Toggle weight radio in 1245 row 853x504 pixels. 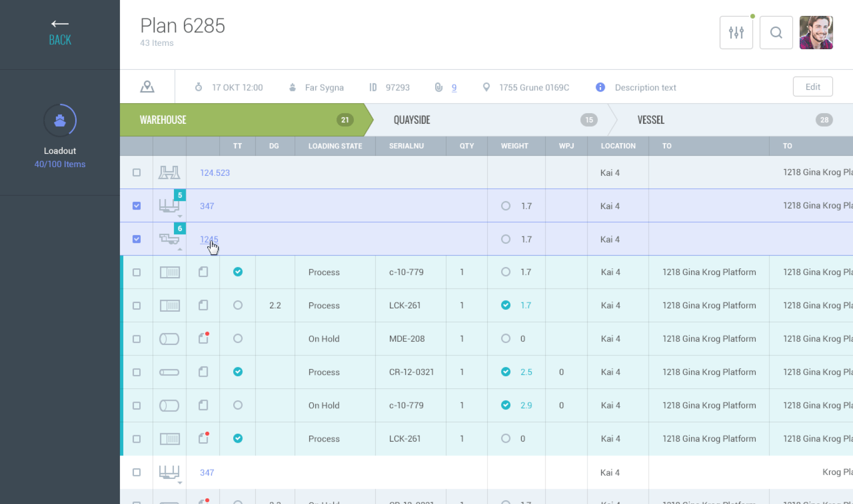(x=506, y=239)
